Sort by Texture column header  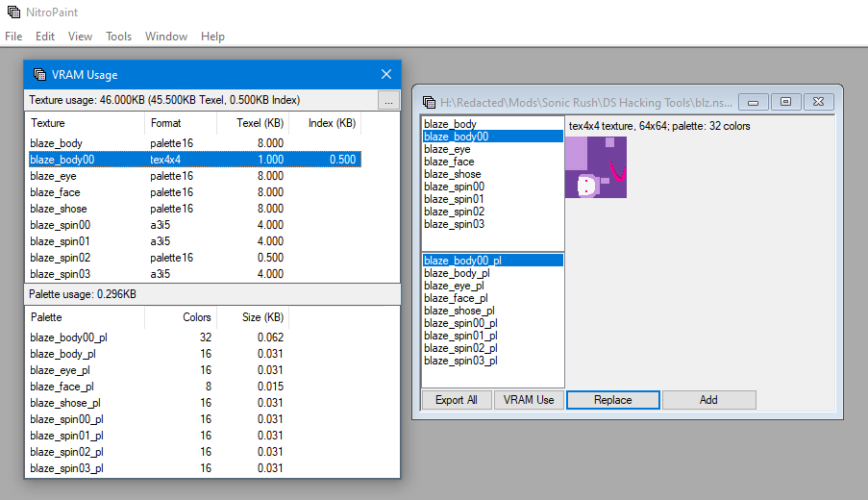pos(85,123)
